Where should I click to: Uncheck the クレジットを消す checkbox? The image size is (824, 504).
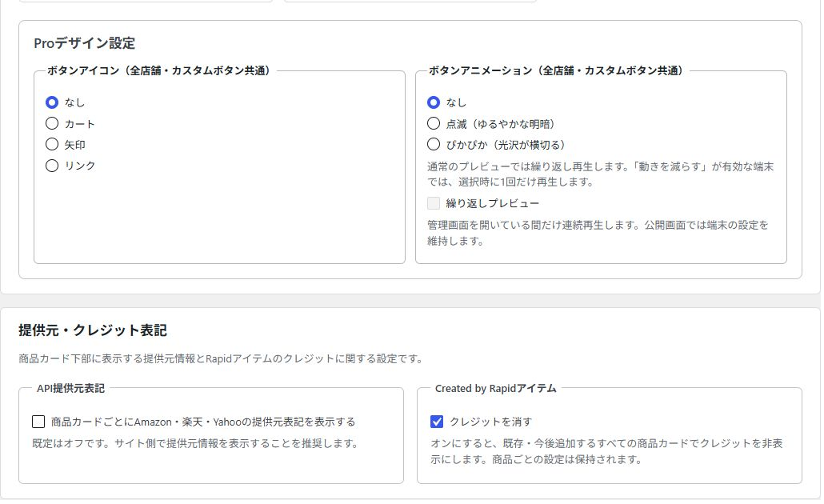point(437,422)
